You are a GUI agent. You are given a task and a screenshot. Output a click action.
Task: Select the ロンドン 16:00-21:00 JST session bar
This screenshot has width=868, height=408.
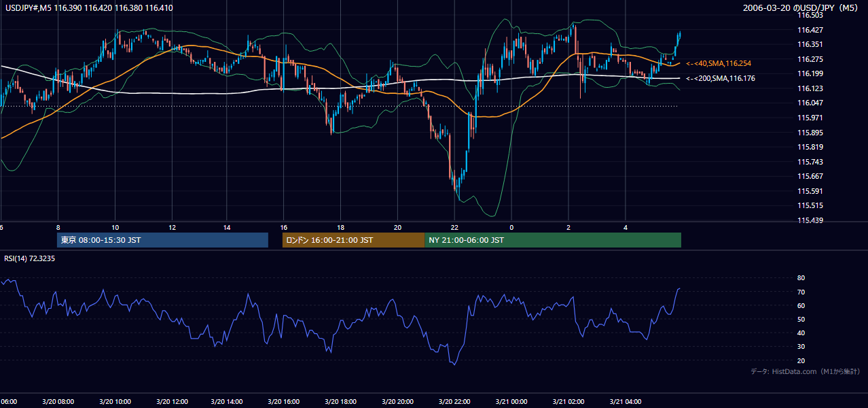coord(353,240)
